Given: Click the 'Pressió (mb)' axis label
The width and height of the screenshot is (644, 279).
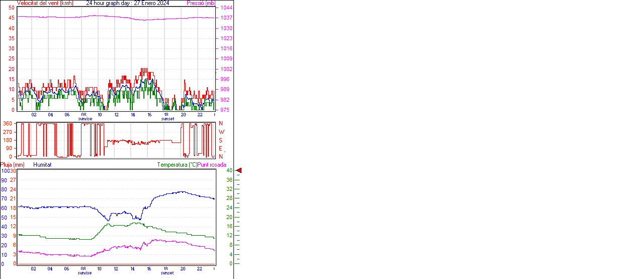Looking at the screenshot, I should pos(201,3).
